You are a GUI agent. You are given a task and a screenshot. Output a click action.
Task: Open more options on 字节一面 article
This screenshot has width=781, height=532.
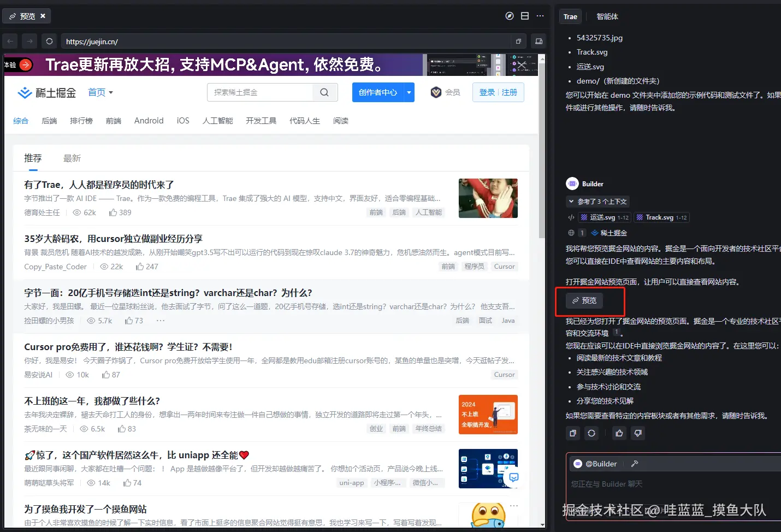(x=161, y=321)
